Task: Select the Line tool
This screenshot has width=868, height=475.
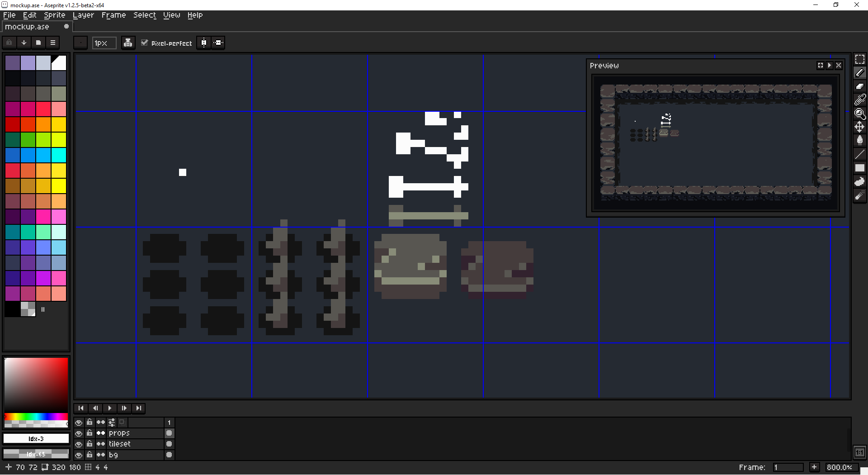Action: 859,154
